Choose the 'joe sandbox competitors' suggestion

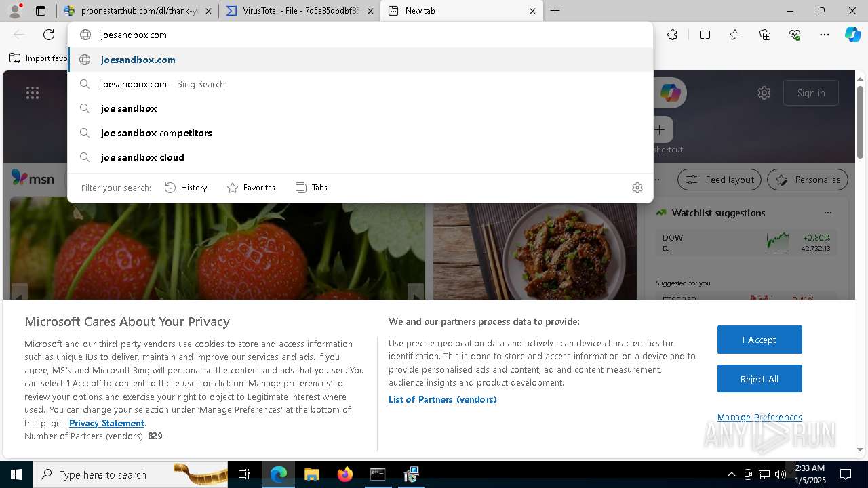[360, 133]
